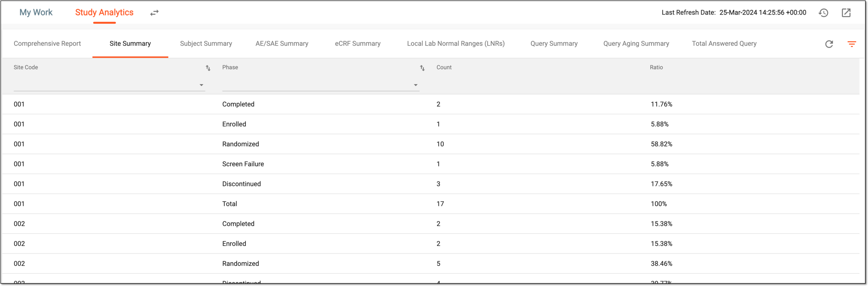Viewport: 868px width, 286px height.
Task: Switch to My Work tab
Action: (36, 13)
